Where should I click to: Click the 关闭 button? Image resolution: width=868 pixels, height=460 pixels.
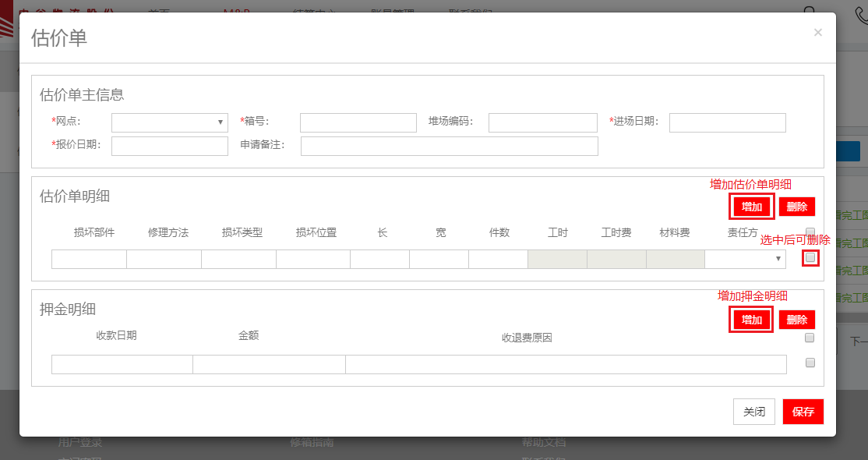(753, 412)
